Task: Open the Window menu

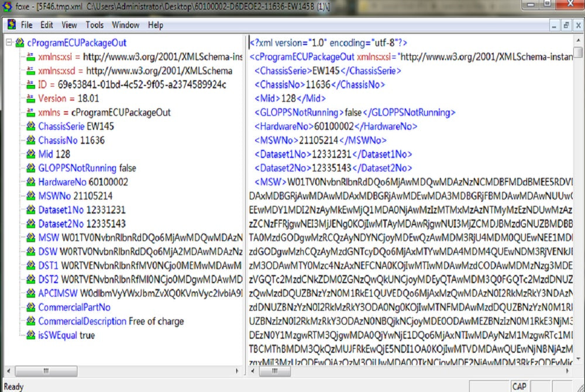Action: tap(126, 25)
